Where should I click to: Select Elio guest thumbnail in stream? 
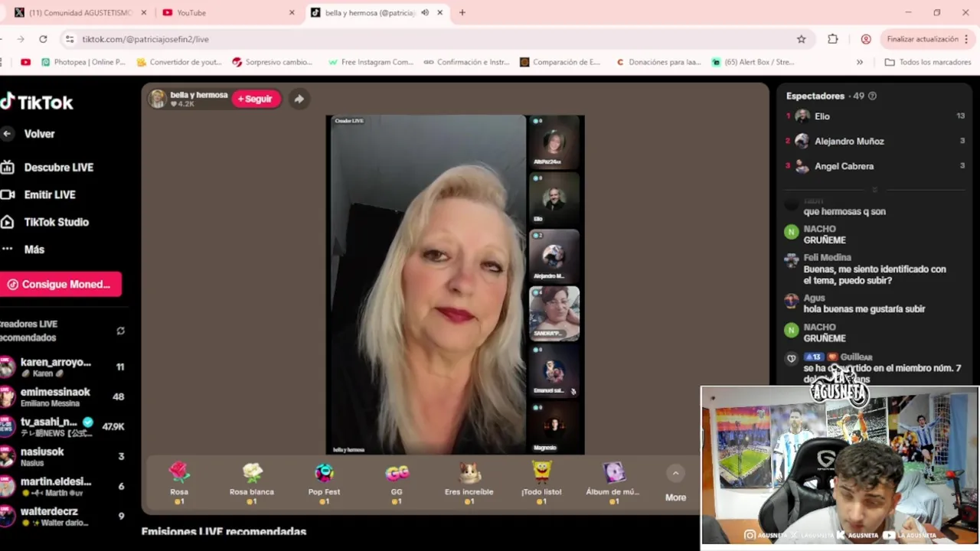tap(554, 199)
